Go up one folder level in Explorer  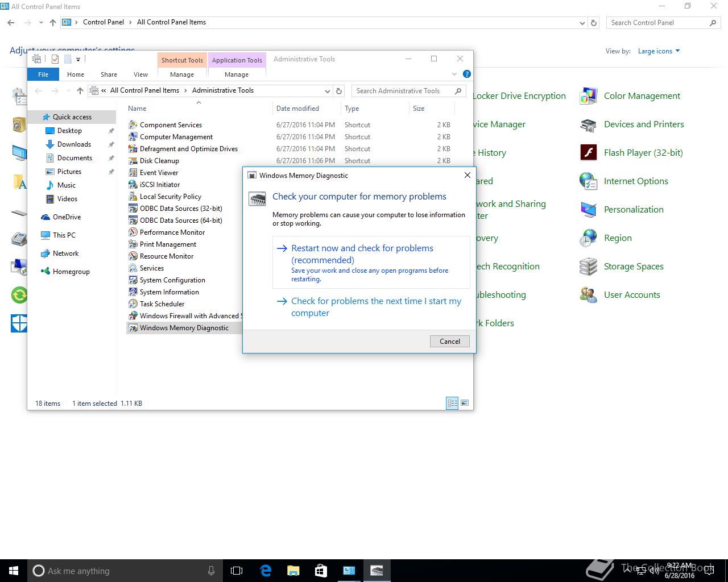(80, 91)
